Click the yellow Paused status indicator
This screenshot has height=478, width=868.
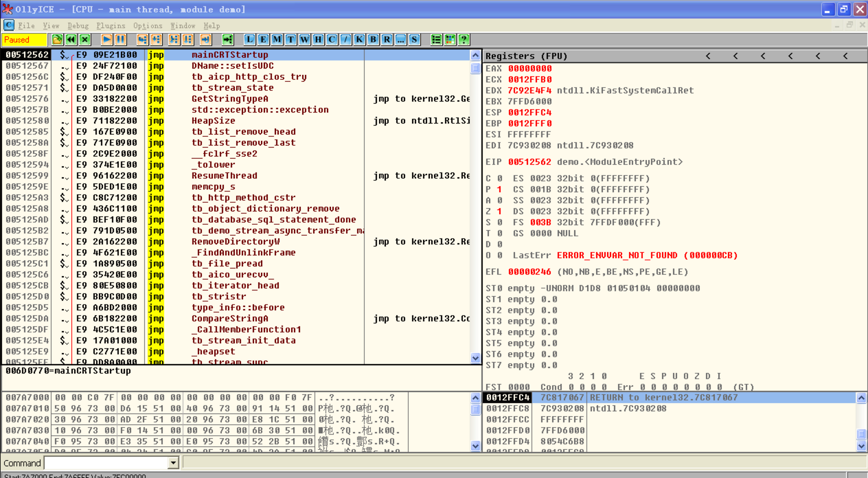(x=25, y=40)
